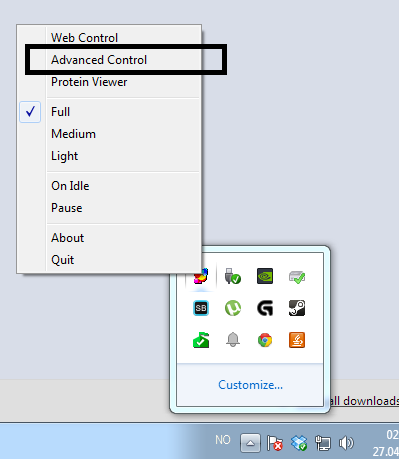Click the orange Java tray icon
Screen dimensions: 399x459
point(297,340)
